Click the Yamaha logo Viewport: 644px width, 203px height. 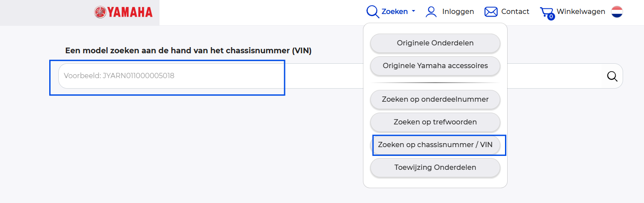(123, 12)
